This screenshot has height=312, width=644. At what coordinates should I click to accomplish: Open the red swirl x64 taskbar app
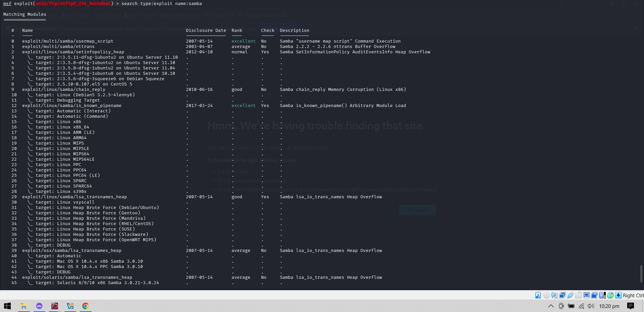pyautogui.click(x=55, y=306)
